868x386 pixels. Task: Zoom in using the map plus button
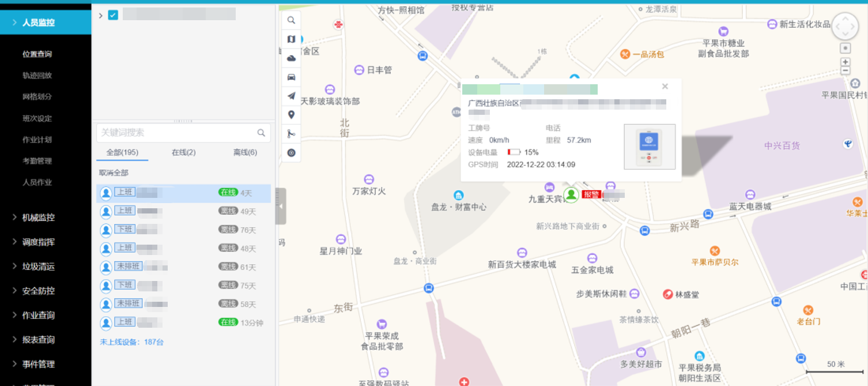(x=846, y=62)
